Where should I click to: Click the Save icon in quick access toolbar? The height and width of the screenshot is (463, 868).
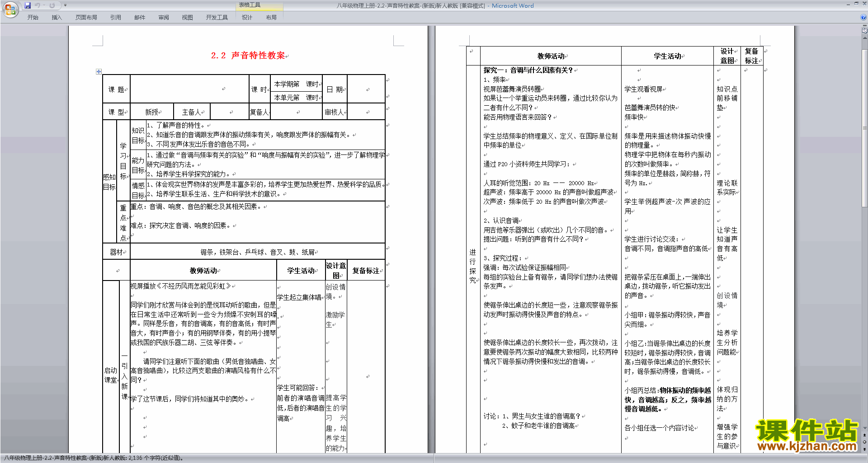(x=28, y=5)
